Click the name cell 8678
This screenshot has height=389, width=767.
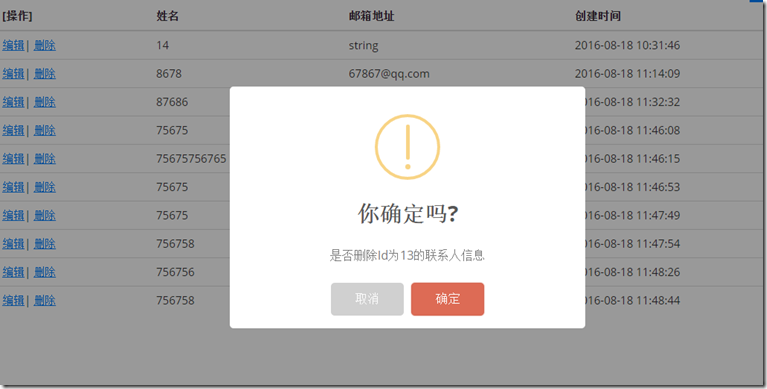169,74
